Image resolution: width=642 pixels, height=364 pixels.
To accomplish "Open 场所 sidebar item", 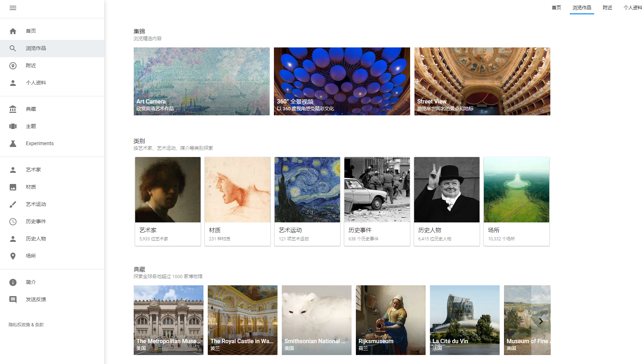I will [x=52, y=256].
